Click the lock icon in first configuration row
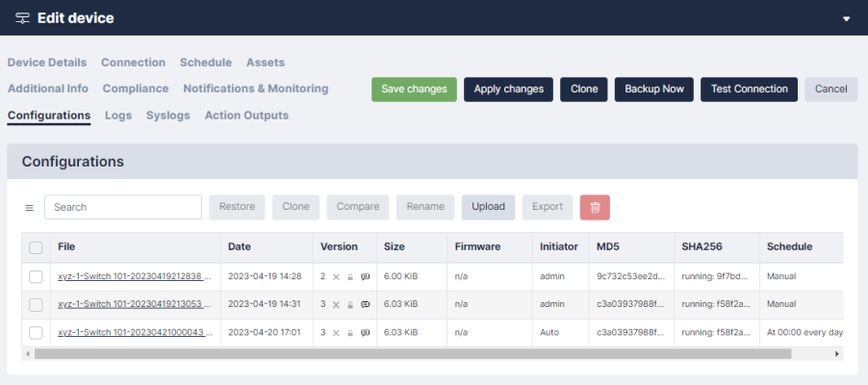This screenshot has height=385, width=868. coord(350,277)
